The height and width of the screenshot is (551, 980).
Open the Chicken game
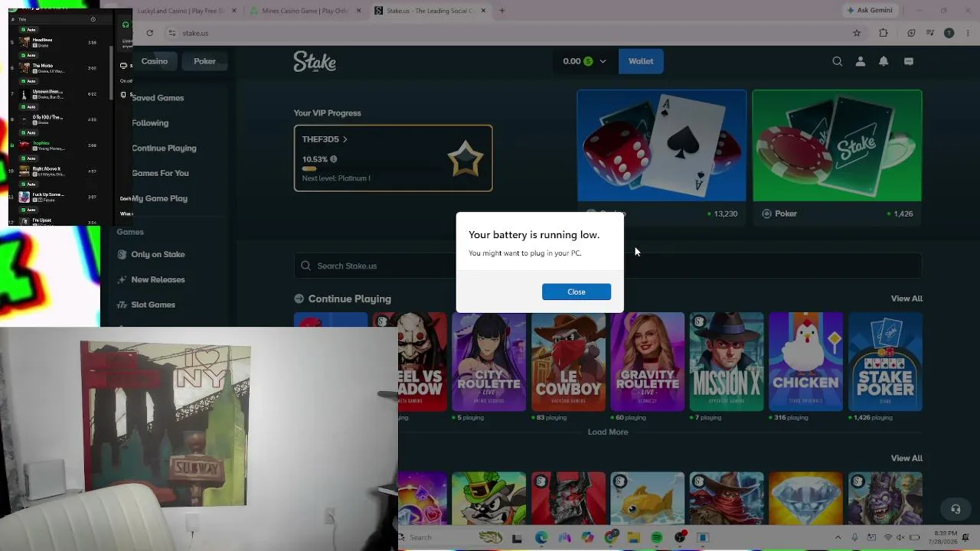point(806,361)
